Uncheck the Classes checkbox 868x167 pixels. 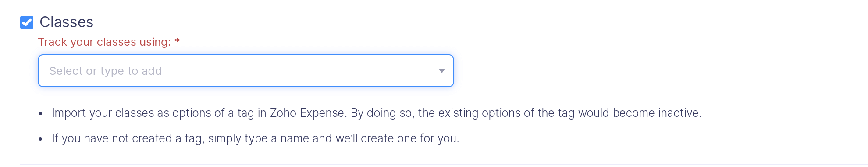27,22
